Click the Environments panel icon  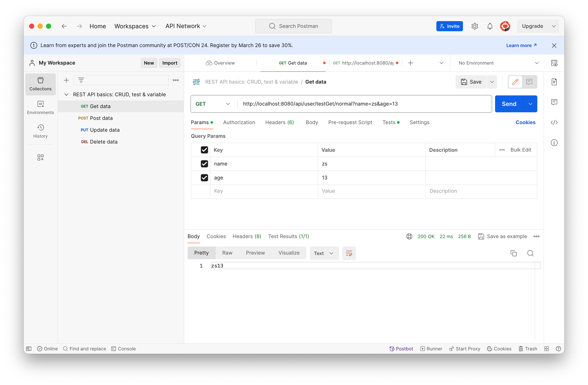click(40, 107)
